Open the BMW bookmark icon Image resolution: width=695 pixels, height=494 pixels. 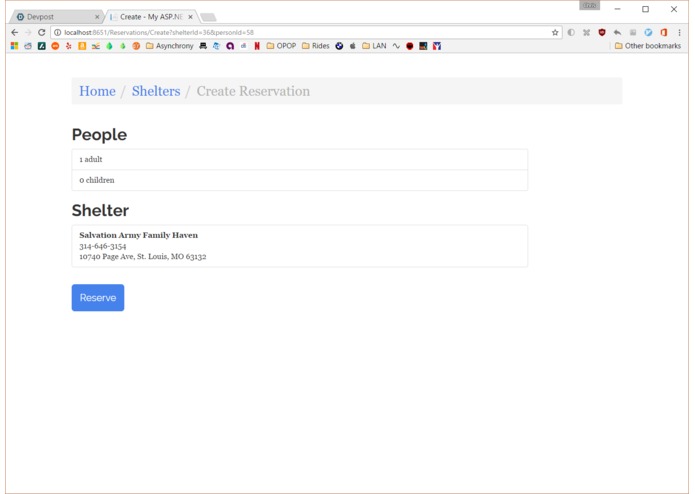click(339, 46)
